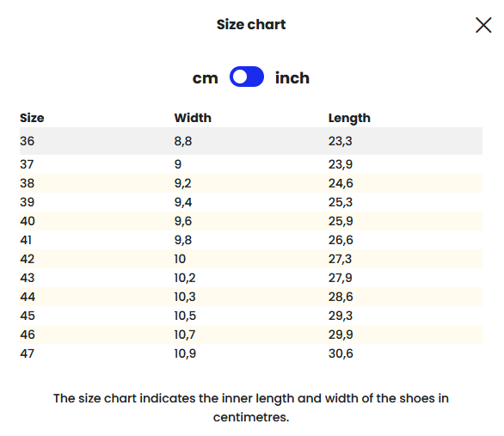Click the 9,4 width value
The width and height of the screenshot is (504, 436).
[183, 202]
